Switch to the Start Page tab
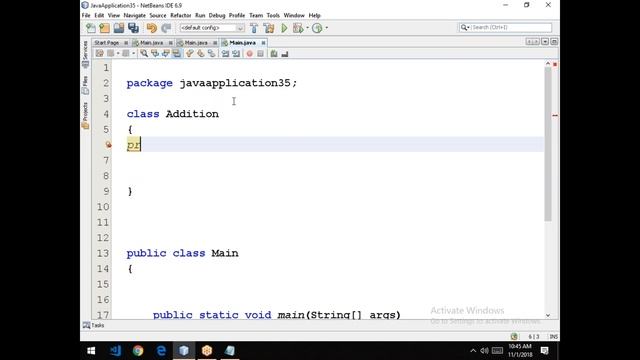This screenshot has height=360, width=640. pos(107,43)
